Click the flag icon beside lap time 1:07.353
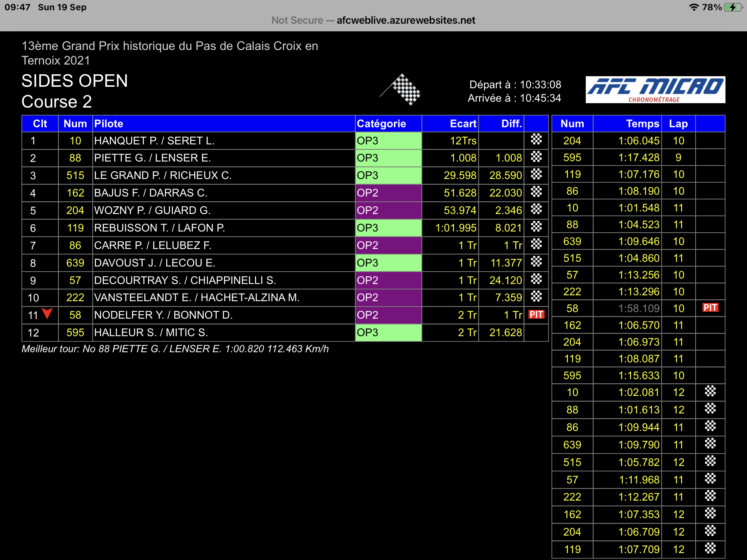This screenshot has width=747, height=560. (x=710, y=513)
